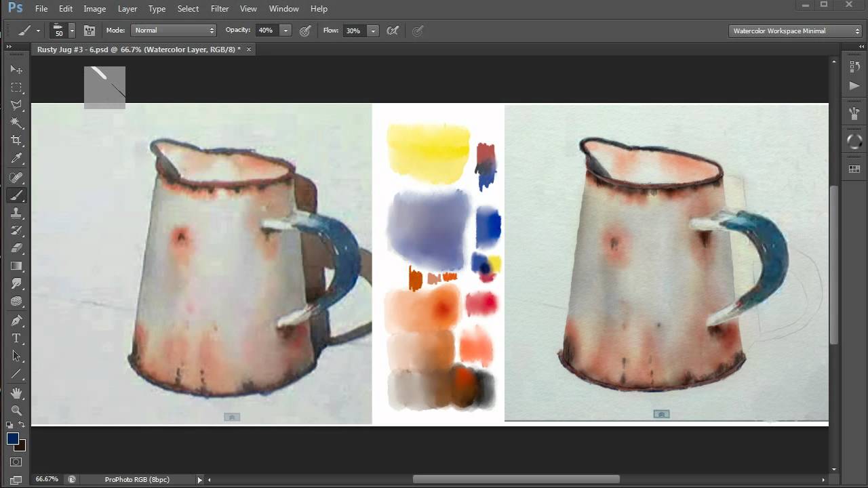This screenshot has width=868, height=488.
Task: Open the Help menu
Action: coord(319,9)
